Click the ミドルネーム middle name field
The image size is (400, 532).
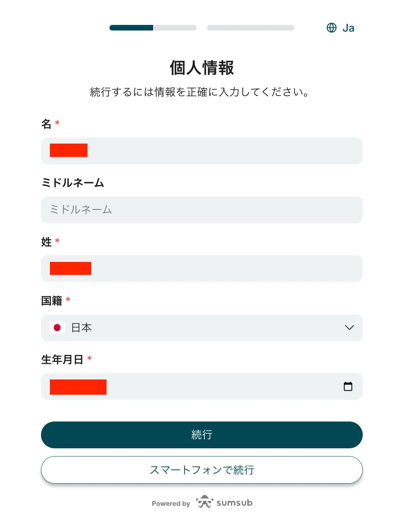(202, 209)
